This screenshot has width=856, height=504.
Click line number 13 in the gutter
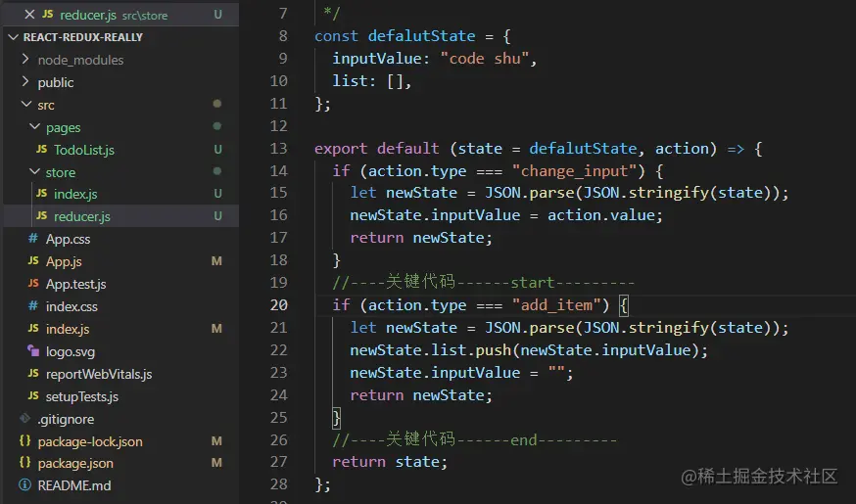point(278,149)
